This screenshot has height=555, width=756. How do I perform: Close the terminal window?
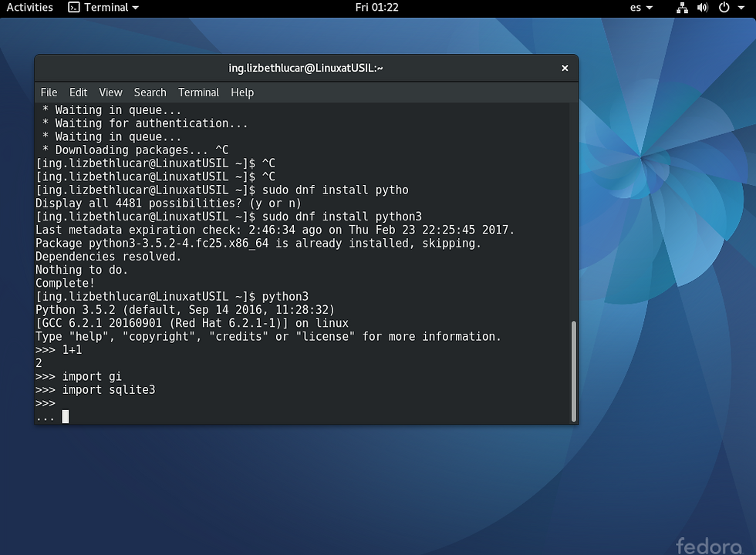pos(565,69)
